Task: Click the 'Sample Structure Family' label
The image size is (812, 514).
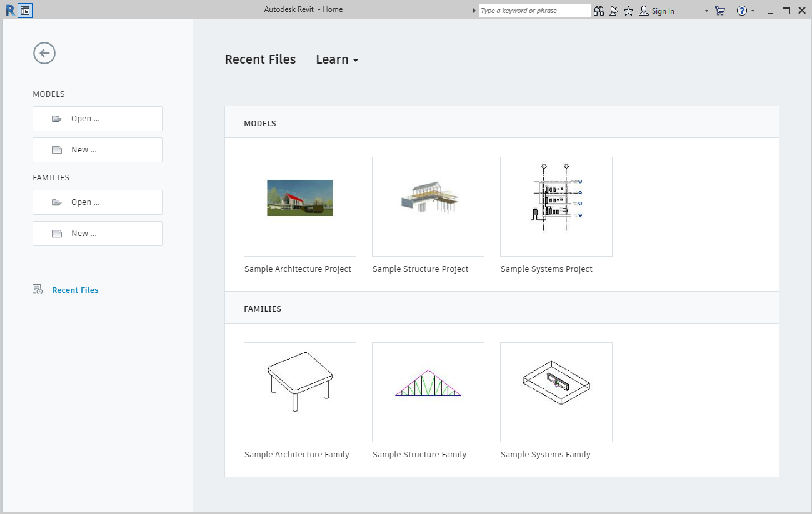Action: 419,455
